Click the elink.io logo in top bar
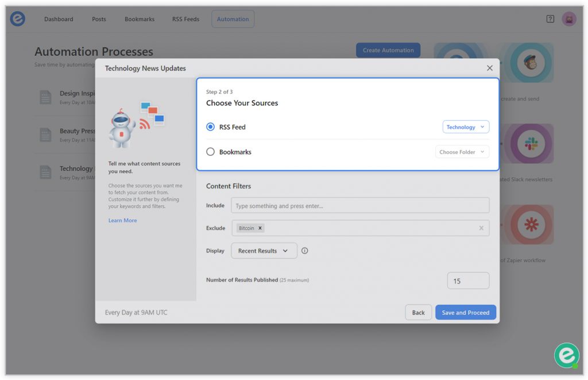588x380 pixels. [x=18, y=19]
